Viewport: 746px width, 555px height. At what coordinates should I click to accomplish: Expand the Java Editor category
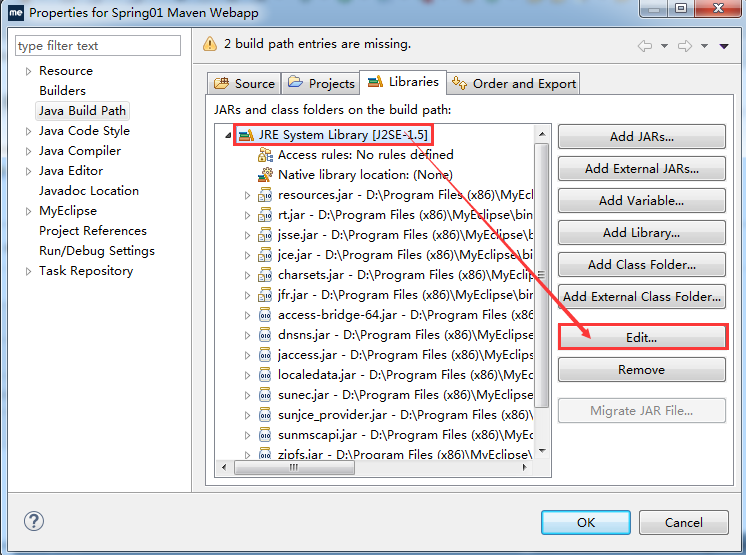pyautogui.click(x=28, y=171)
